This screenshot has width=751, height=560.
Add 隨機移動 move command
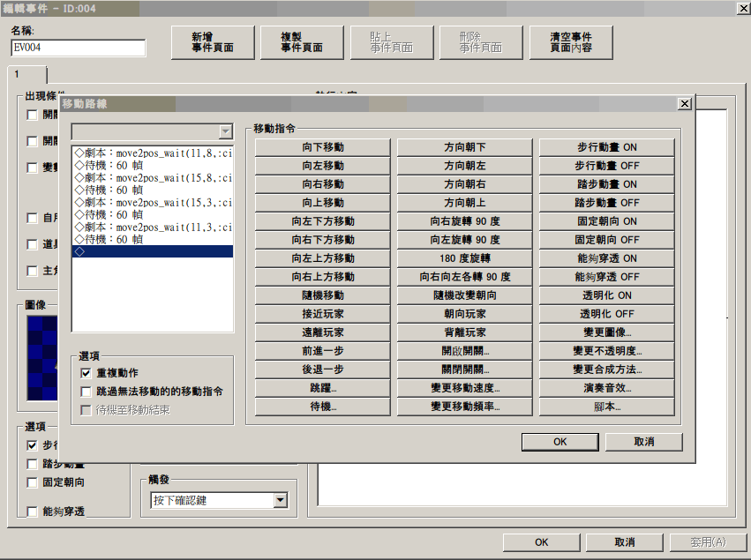coord(323,295)
